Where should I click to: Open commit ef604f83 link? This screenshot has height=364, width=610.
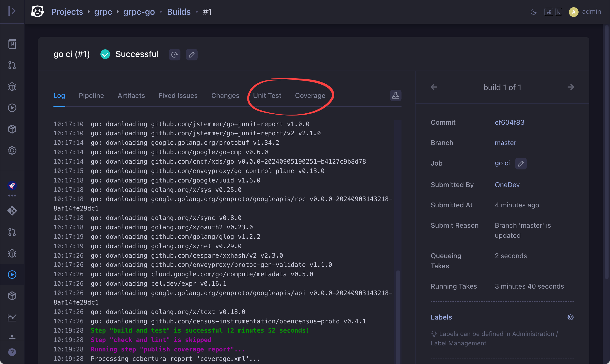click(509, 122)
